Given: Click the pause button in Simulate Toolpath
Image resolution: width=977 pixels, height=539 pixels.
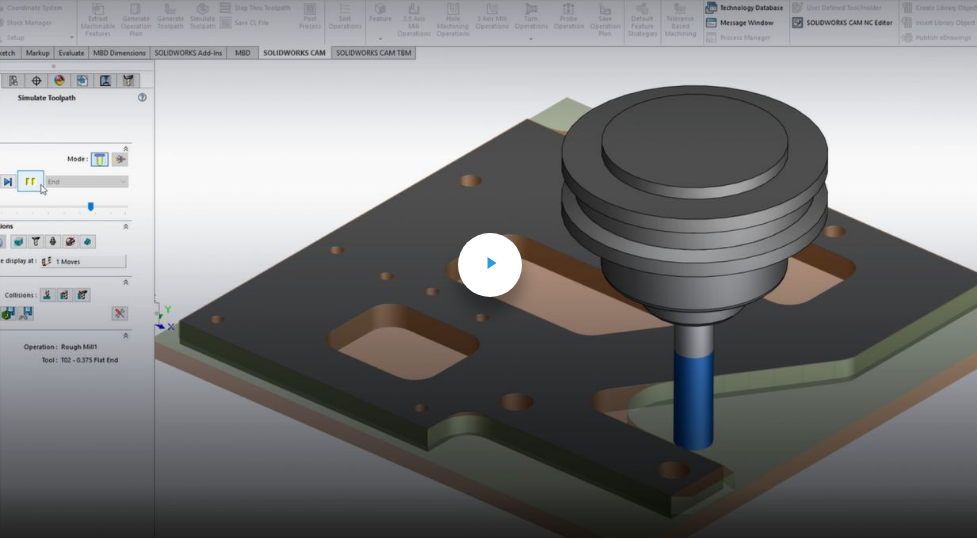Looking at the screenshot, I should [31, 182].
